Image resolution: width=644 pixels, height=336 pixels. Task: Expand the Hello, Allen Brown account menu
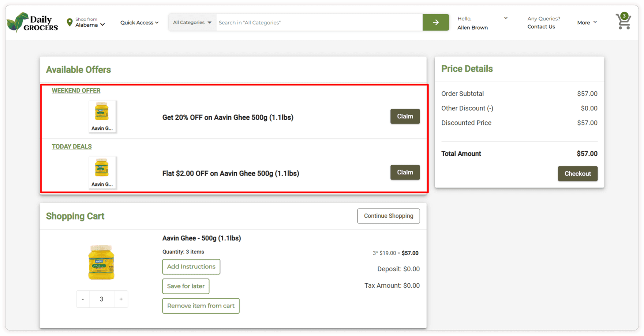click(482, 23)
